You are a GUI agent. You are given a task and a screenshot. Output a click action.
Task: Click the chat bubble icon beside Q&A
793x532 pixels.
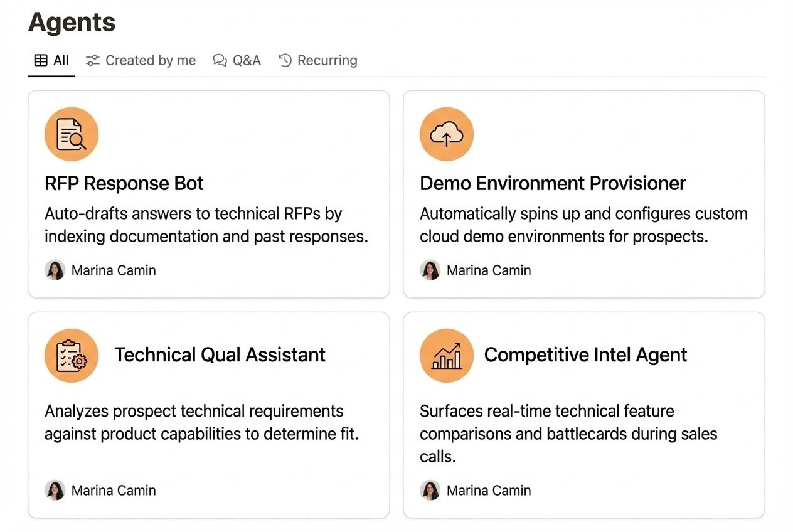220,60
